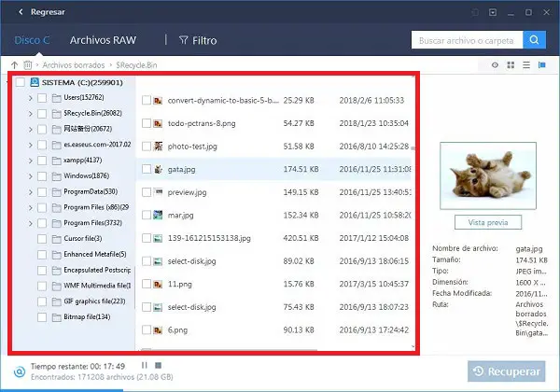Click the 139-161215153138.jpg file icon
Screen dimensions: 560x392
158,238
